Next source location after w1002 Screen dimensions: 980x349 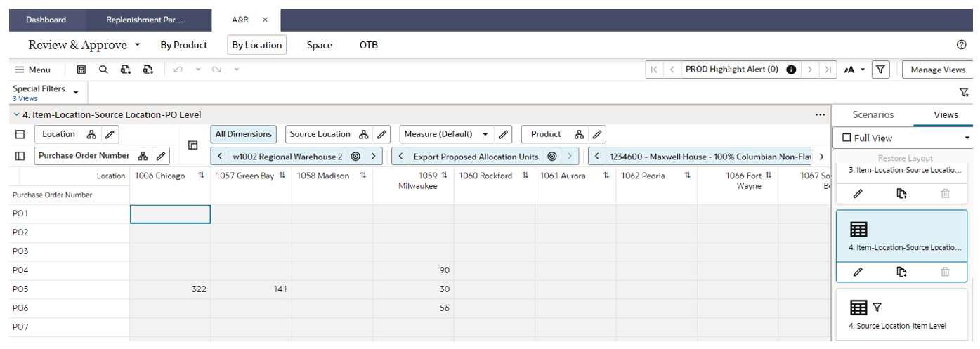tap(374, 157)
